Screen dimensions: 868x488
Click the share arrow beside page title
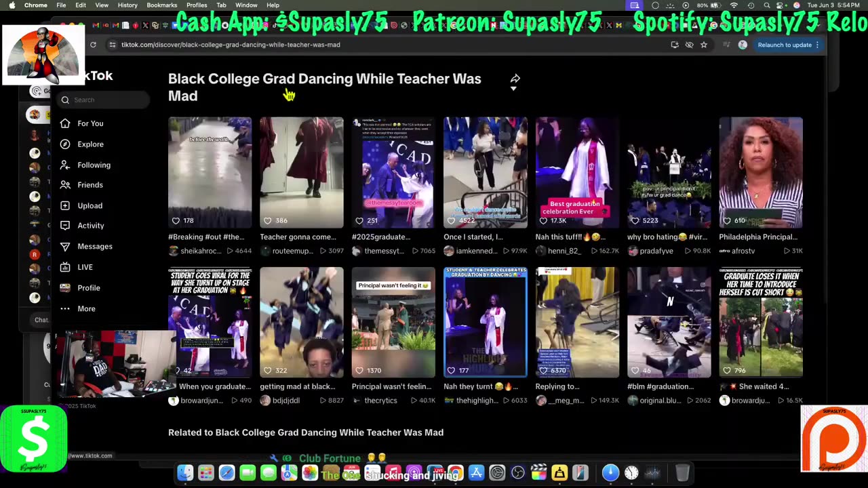515,79
